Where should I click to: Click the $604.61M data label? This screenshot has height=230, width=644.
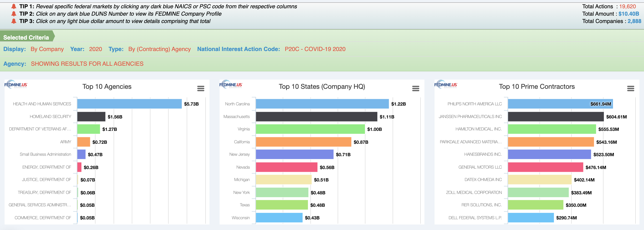click(x=616, y=117)
